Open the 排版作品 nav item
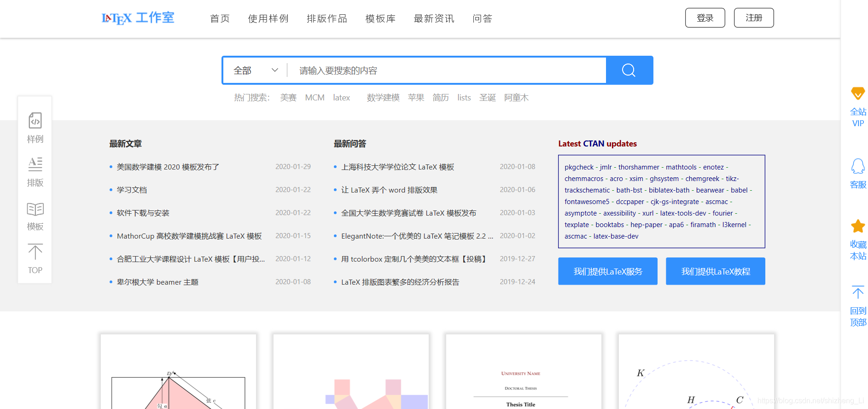Image resolution: width=868 pixels, height=409 pixels. click(327, 18)
